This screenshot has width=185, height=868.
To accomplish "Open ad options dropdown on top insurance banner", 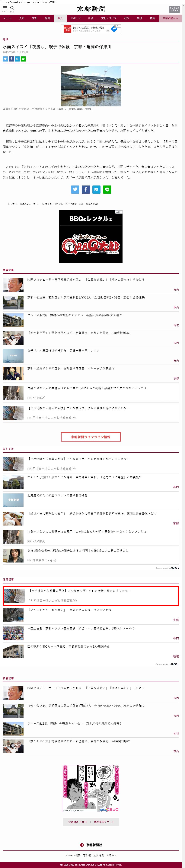I will pyautogui.click(x=117, y=26).
